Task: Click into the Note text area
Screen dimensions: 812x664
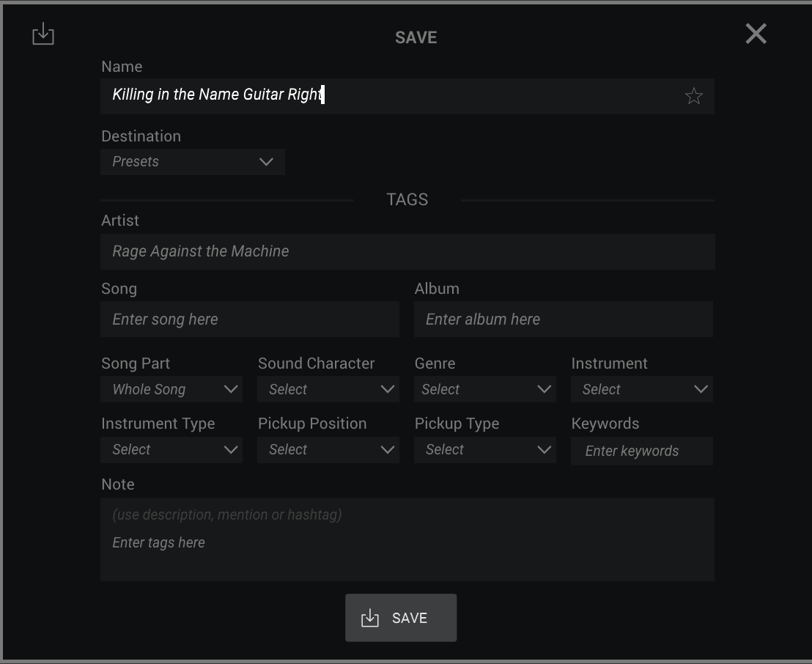Action: tap(407, 539)
